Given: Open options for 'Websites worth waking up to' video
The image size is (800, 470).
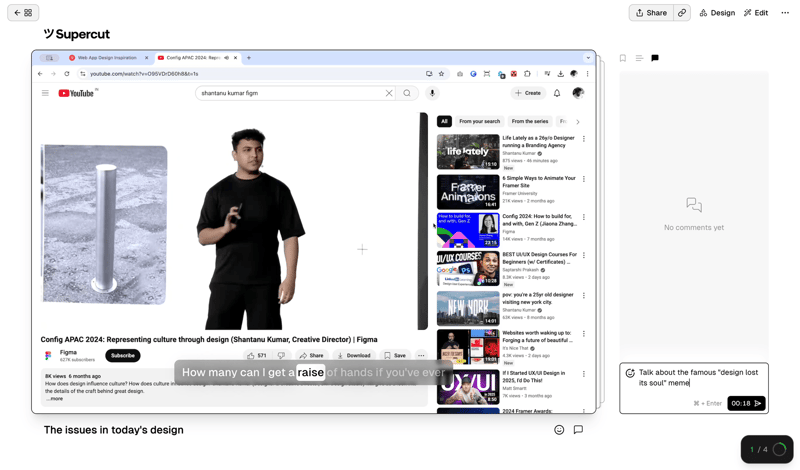Looking at the screenshot, I should (584, 334).
